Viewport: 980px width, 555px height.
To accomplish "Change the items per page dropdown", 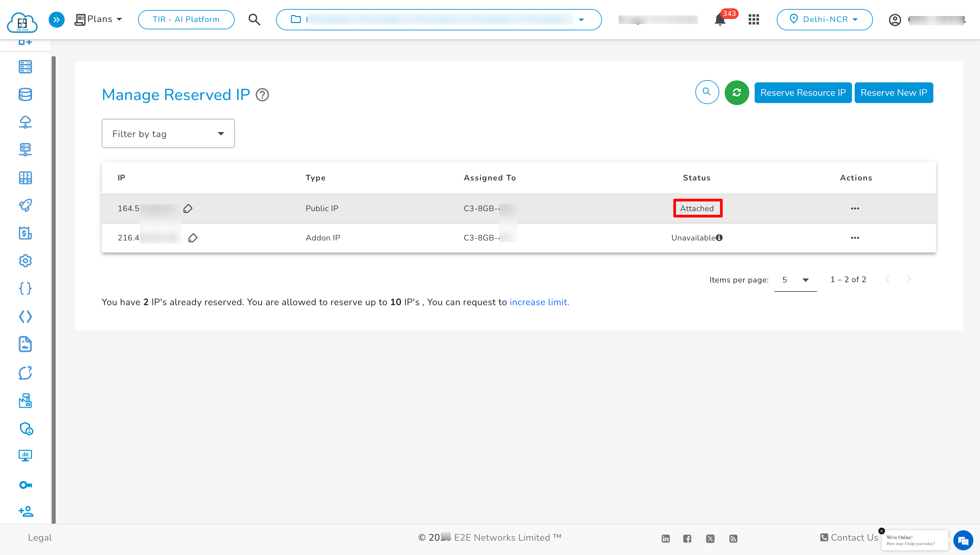I will tap(795, 280).
